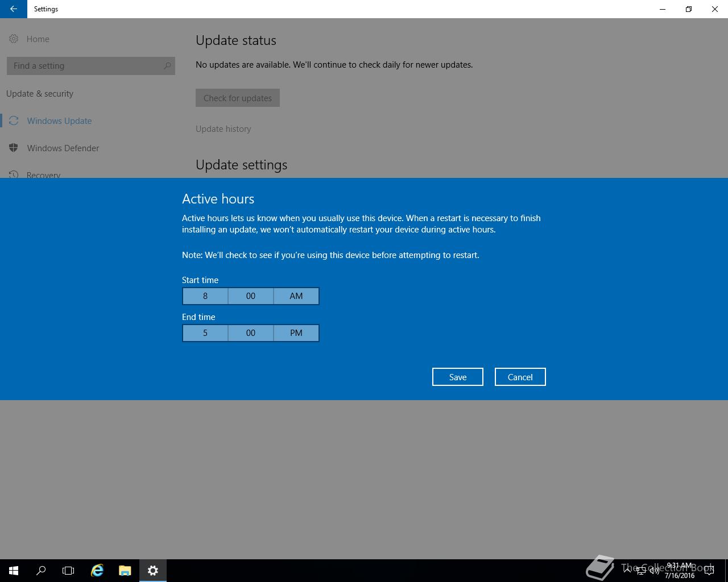
Task: Change End time PM period
Action: pos(296,333)
